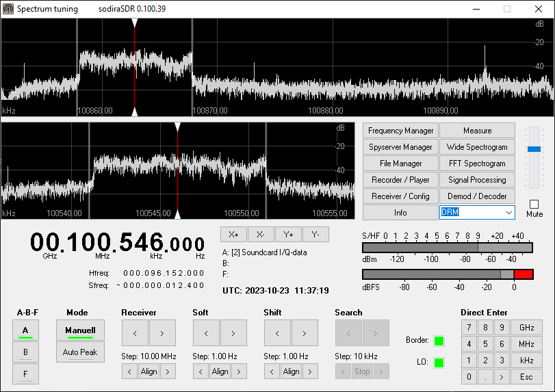Image resolution: width=555 pixels, height=392 pixels.
Task: Click the keypad right-arrow key
Action: (x=502, y=376)
